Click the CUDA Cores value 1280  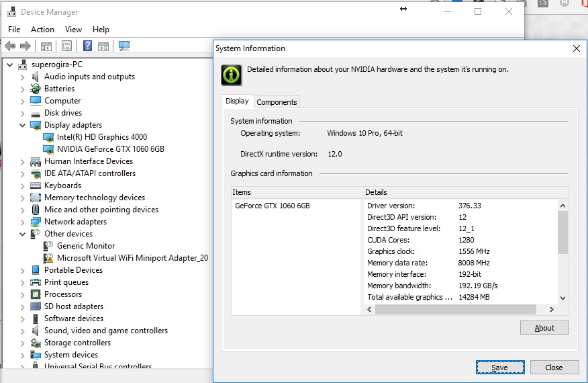(x=466, y=240)
